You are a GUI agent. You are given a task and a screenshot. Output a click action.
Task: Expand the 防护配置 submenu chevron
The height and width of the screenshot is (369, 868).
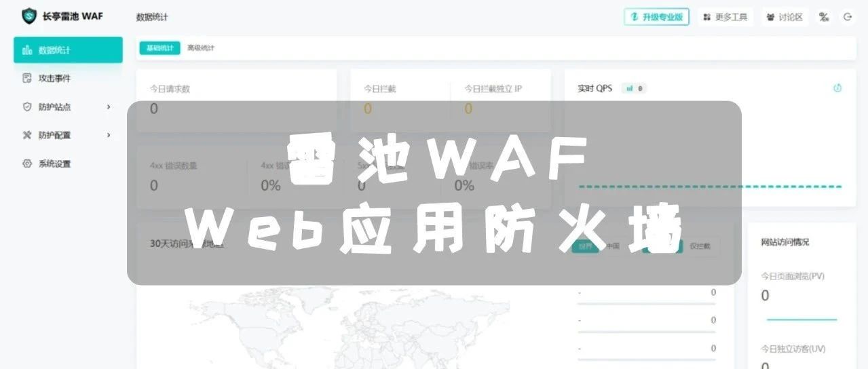tap(109, 136)
